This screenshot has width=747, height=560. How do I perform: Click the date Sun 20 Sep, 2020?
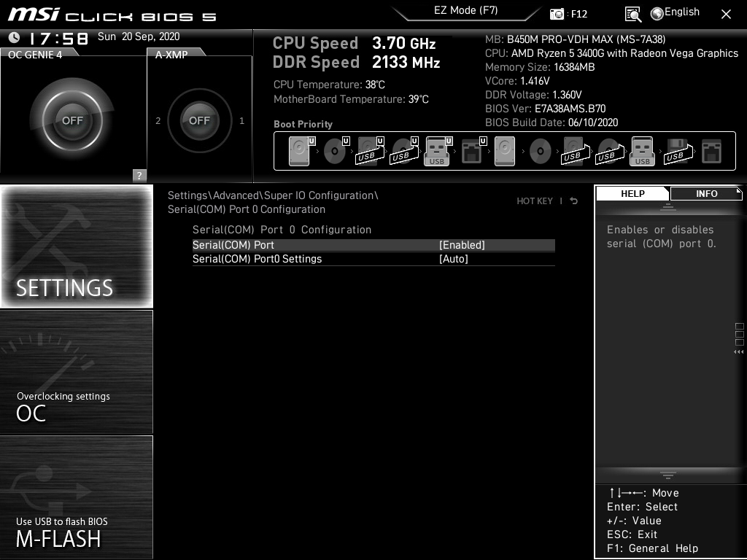(139, 36)
